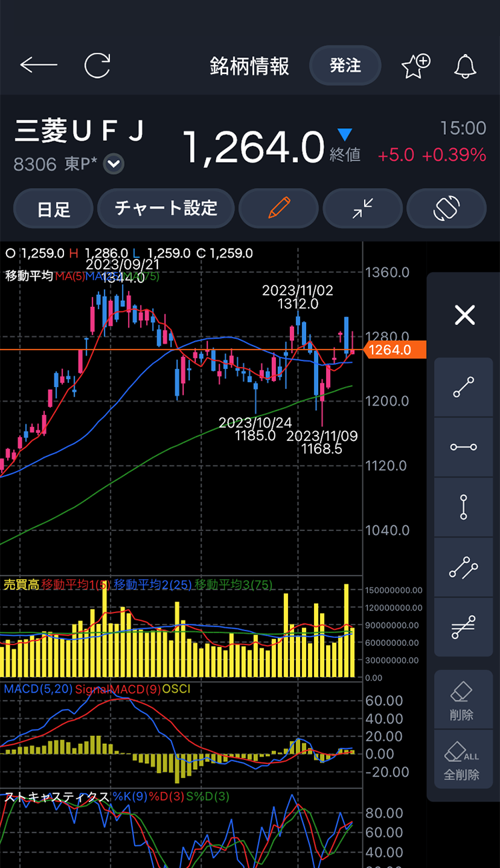The height and width of the screenshot is (868, 500).
Task: Rotate the chart screen orientation
Action: tap(447, 208)
